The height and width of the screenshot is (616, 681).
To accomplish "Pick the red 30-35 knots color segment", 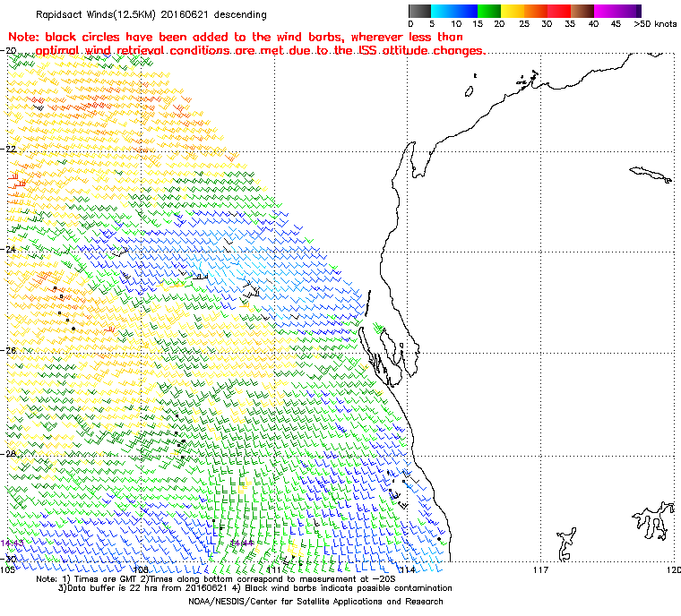I will click(x=559, y=11).
